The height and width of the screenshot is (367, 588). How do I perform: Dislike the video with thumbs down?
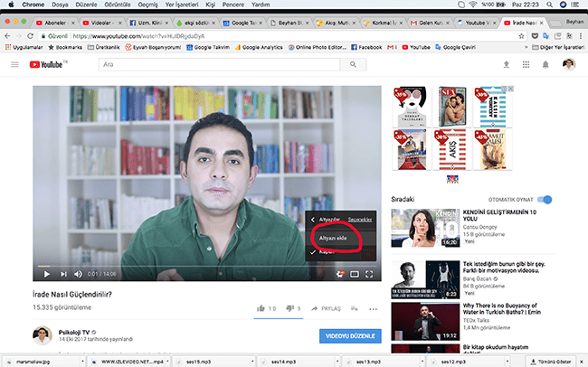(x=289, y=308)
